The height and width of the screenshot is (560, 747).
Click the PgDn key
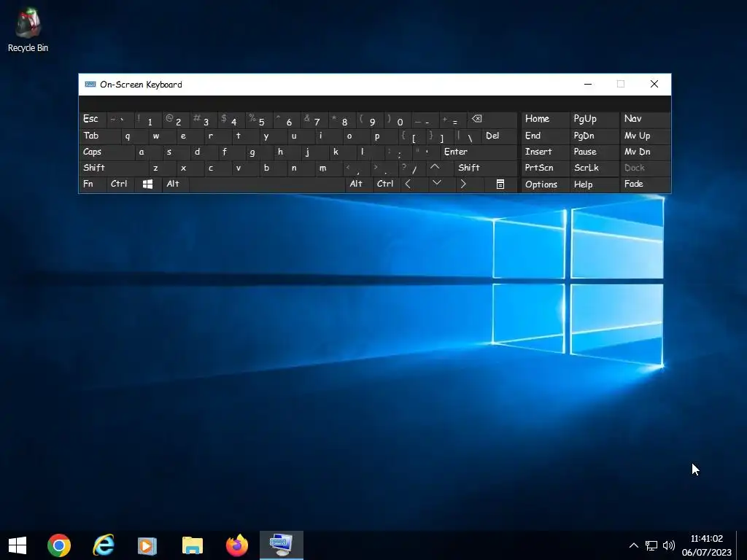pos(595,136)
